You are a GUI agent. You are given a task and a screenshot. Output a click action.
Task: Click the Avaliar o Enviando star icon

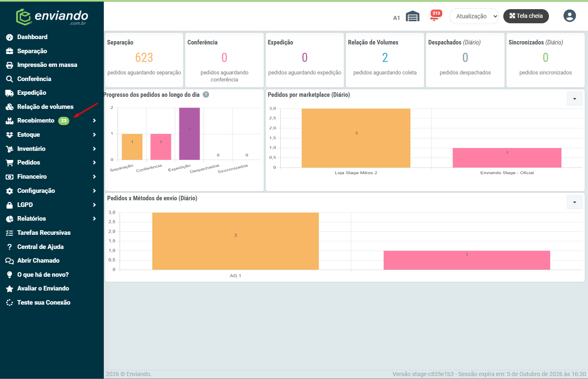[10, 288]
